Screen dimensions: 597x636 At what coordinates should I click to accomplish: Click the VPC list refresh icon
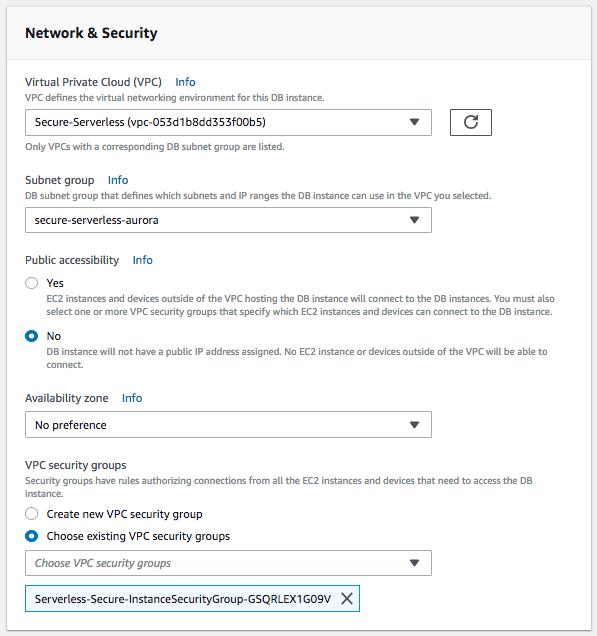tap(470, 122)
